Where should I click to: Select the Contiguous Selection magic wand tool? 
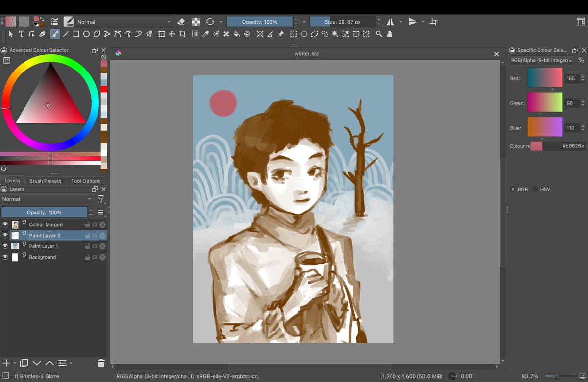coord(335,34)
